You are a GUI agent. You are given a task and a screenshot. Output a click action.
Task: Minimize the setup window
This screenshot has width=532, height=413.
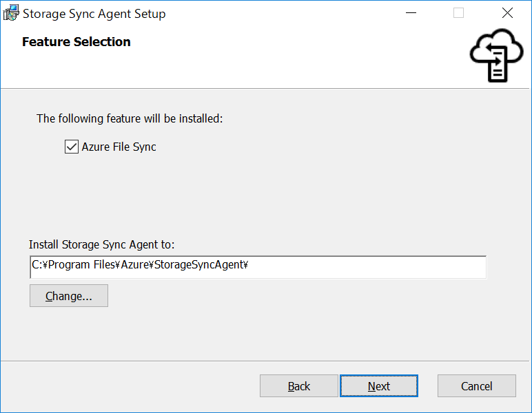click(x=411, y=13)
